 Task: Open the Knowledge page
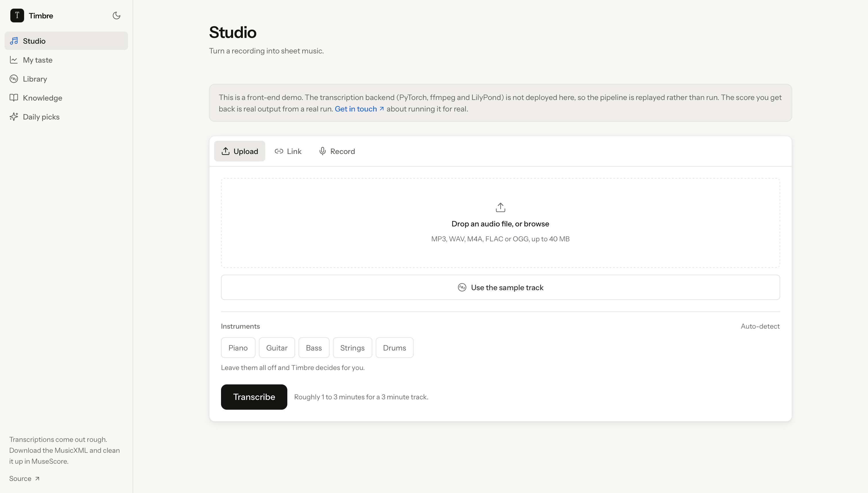pos(66,98)
